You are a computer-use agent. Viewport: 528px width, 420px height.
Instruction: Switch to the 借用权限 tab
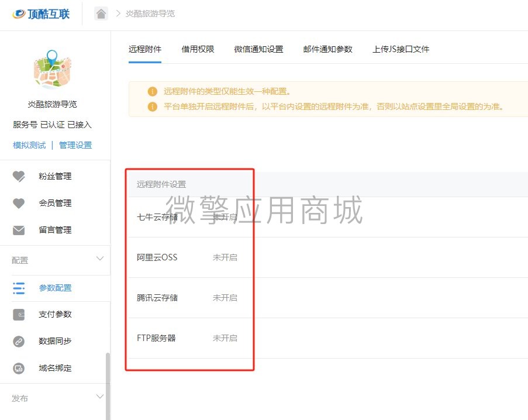tap(198, 49)
